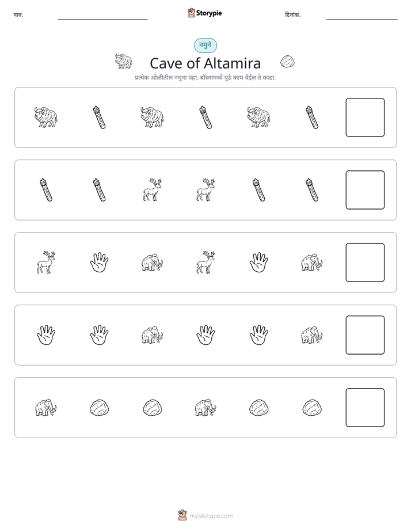
Task: Click the bison icon beside the title
Action: point(123,61)
